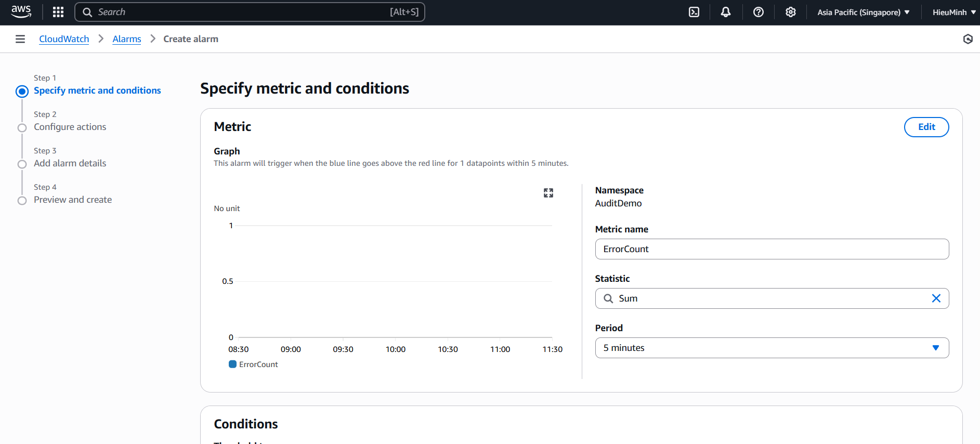The width and height of the screenshot is (980, 444).
Task: Select Step 2 Configure actions
Action: point(70,127)
